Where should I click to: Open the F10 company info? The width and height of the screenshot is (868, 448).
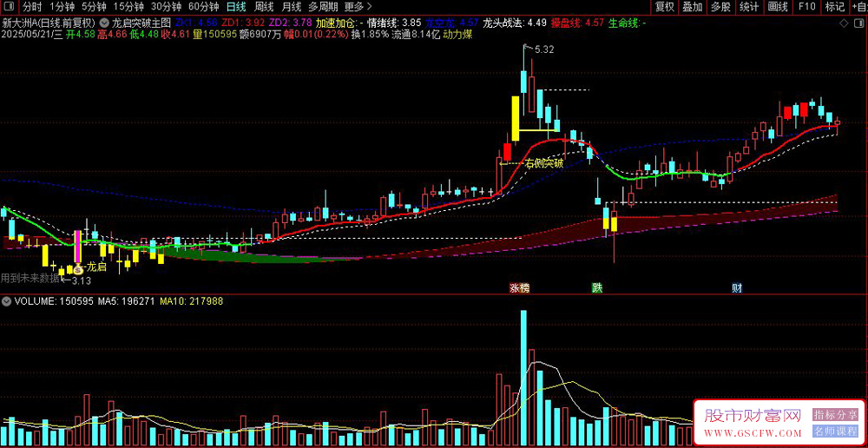pos(806,7)
